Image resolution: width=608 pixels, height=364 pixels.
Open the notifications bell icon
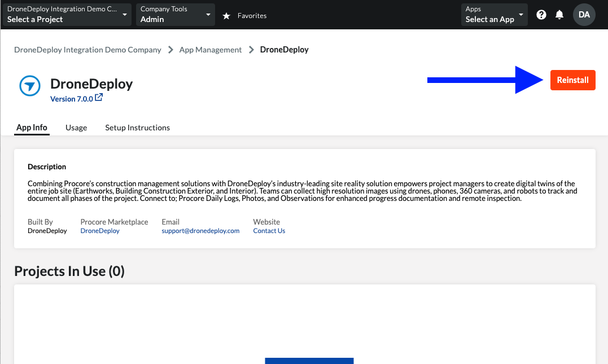click(559, 15)
